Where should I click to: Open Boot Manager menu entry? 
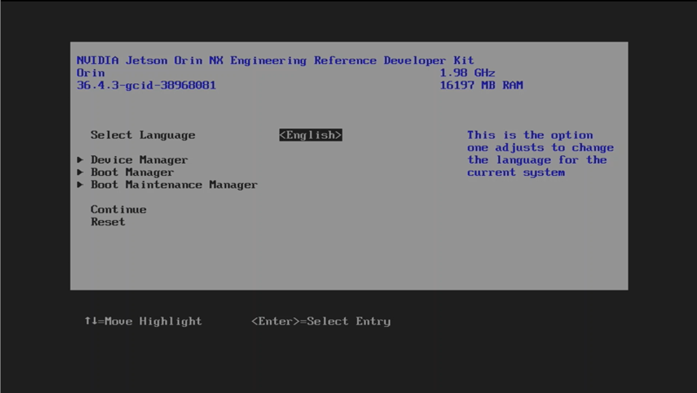click(132, 172)
